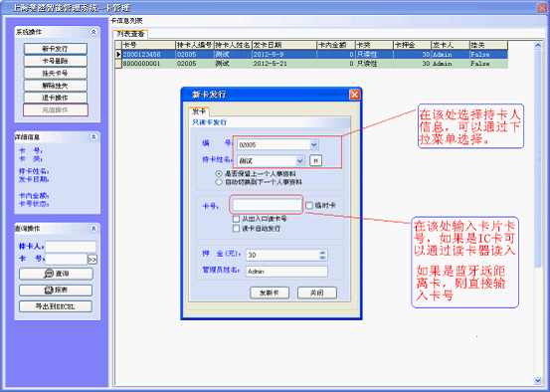This screenshot has width=550, height=392.
Task: Click the small button next to 持卡姓名 dropdown
Action: (315, 160)
